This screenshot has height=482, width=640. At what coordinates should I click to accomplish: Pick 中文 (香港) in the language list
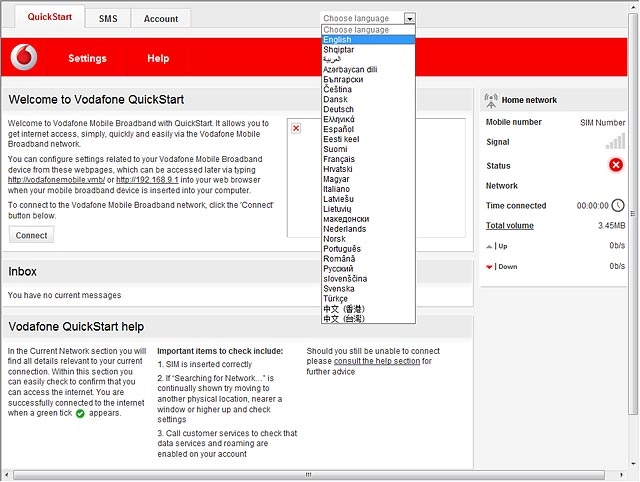coord(368,309)
